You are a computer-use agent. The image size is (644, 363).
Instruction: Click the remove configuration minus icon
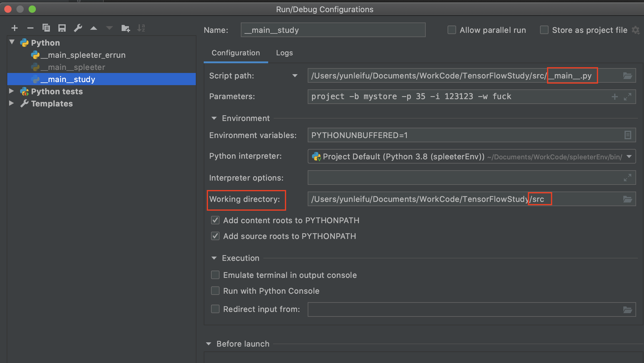point(30,28)
